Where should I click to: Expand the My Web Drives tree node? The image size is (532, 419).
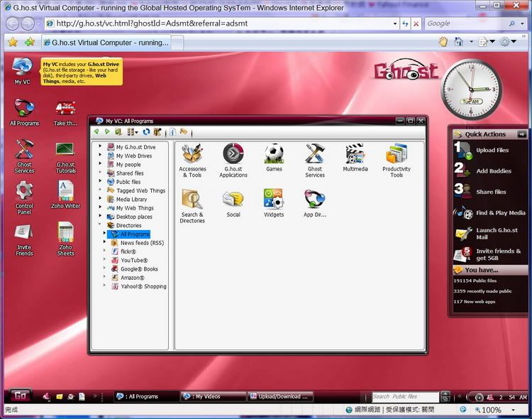(100, 155)
